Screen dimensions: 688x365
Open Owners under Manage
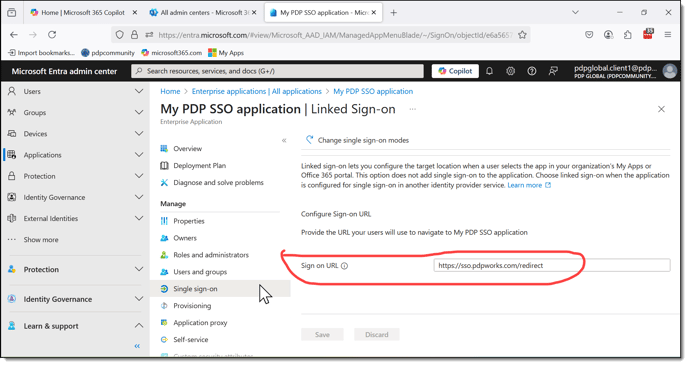pos(185,238)
